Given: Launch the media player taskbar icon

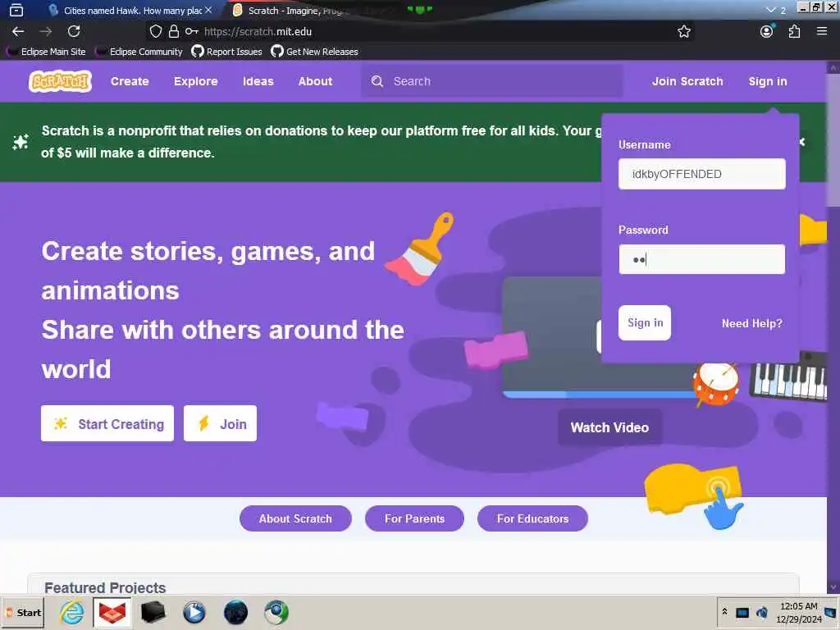Looking at the screenshot, I should tap(194, 612).
